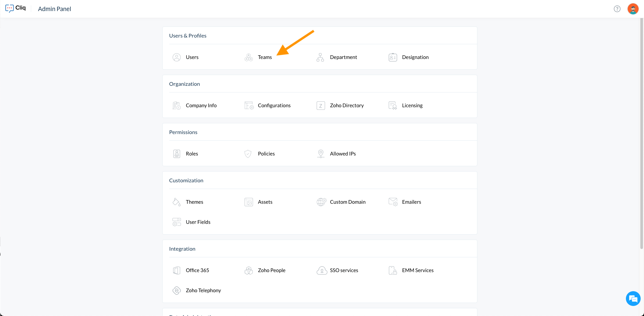Open SSO services settings

(344, 270)
